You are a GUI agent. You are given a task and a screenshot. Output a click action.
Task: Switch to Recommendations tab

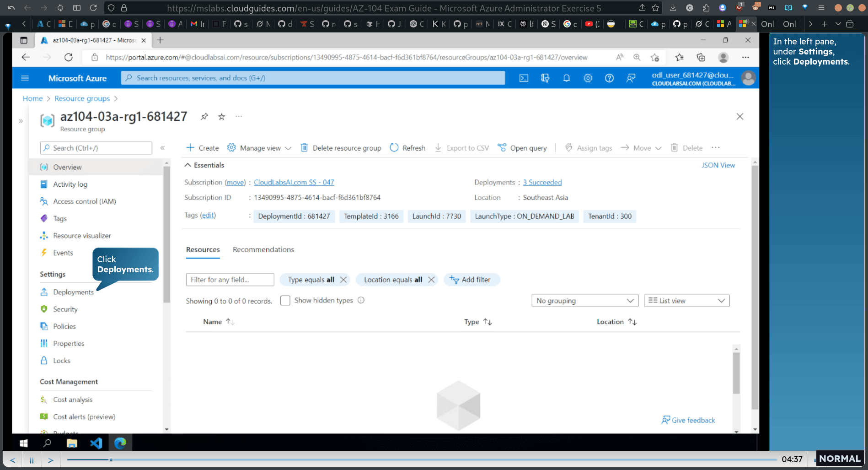tap(263, 249)
